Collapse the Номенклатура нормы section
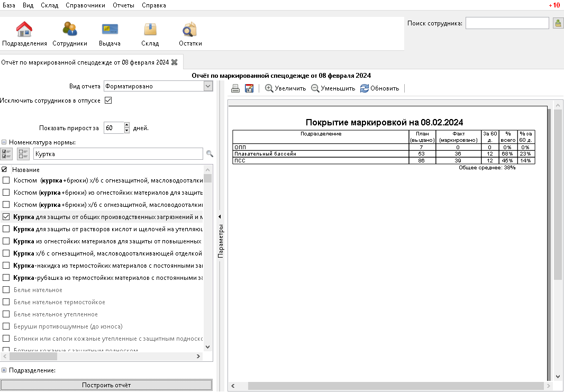Screen dimensions: 564x392 (x=4, y=142)
